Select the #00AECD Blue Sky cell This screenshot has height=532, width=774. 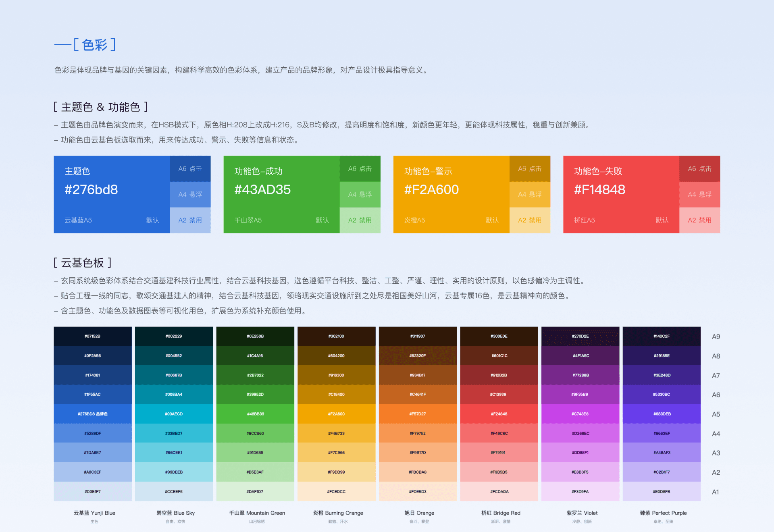(174, 414)
